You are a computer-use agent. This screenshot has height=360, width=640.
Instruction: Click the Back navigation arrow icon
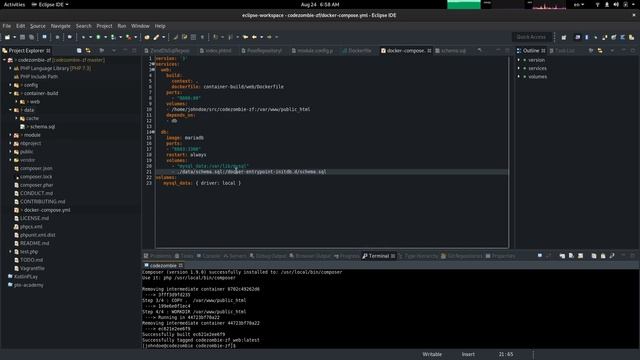[254, 37]
